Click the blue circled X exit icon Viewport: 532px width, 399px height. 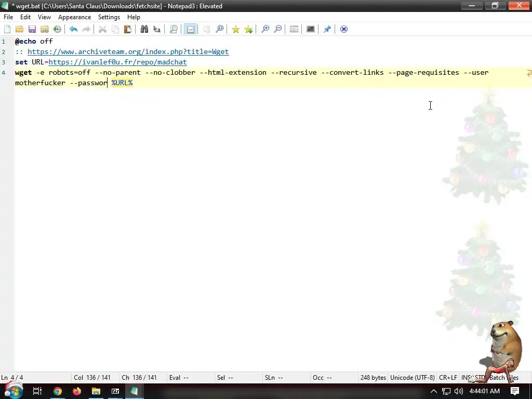(x=344, y=29)
